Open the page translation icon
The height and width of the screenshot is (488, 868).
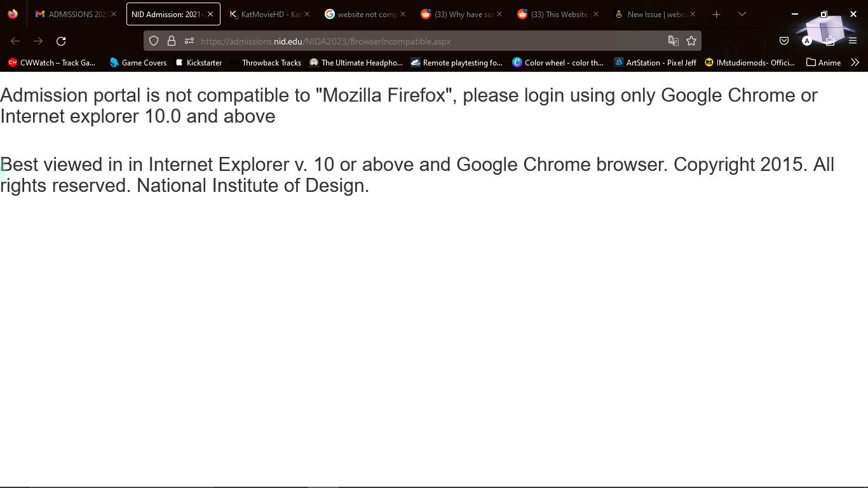(673, 41)
